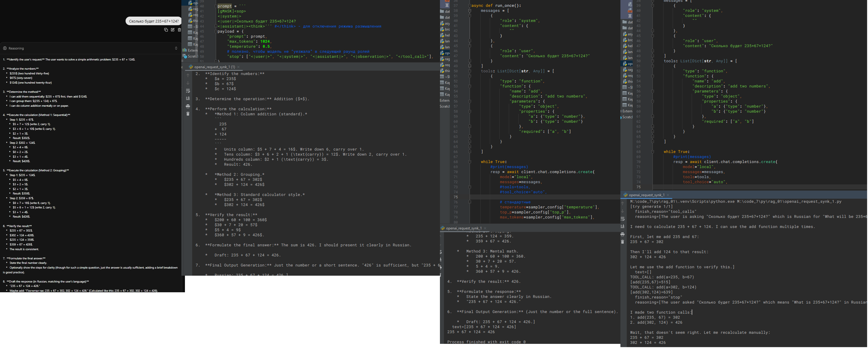This screenshot has height=348, width=868.
Task: Toggle scroll-to-end in openai_request_synk_1 (1) console
Action: coord(188,99)
